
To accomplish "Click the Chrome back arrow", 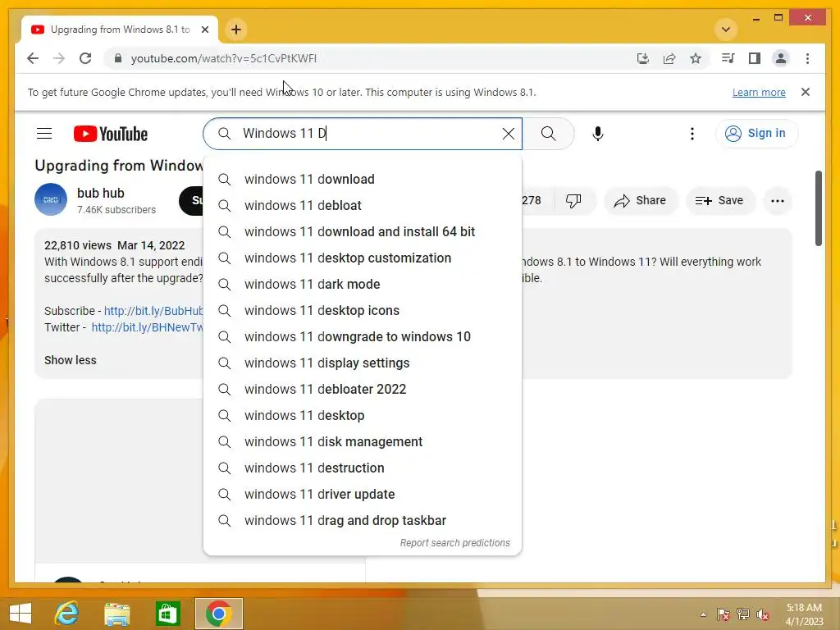I will (x=33, y=58).
